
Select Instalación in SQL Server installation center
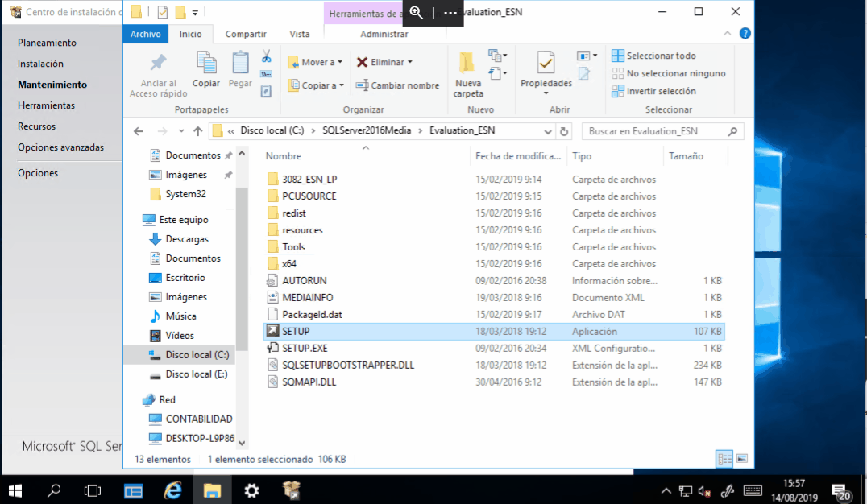[x=40, y=64]
